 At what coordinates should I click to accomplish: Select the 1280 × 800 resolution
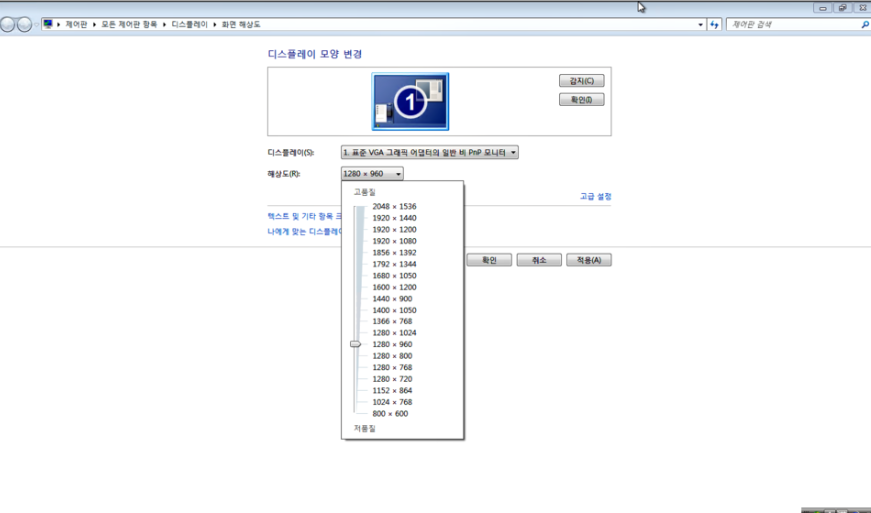[x=392, y=356]
